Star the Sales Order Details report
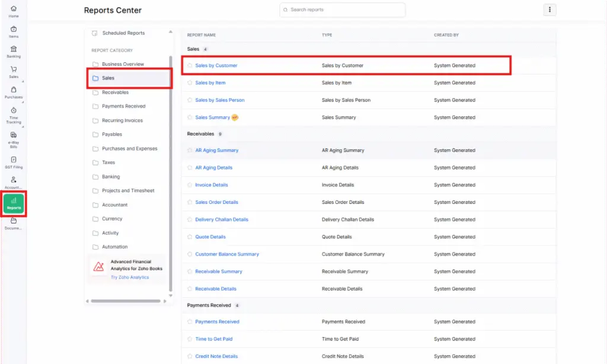This screenshot has width=607, height=364. 190,202
